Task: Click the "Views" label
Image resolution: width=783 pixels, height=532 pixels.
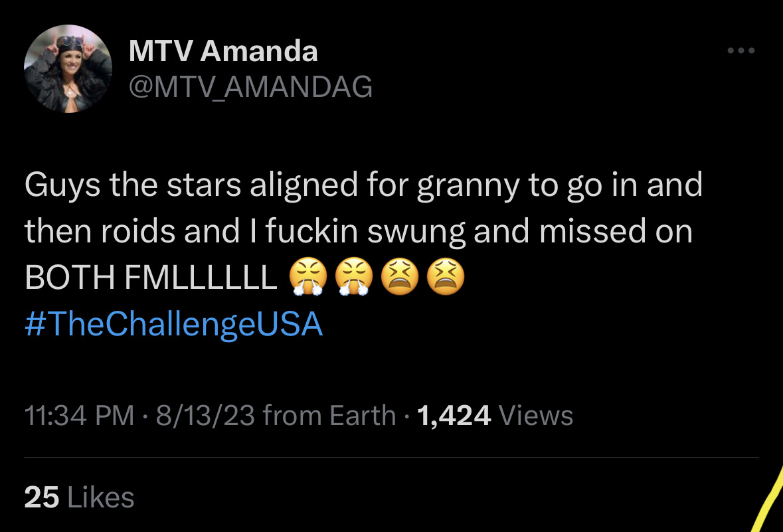Action: [536, 416]
